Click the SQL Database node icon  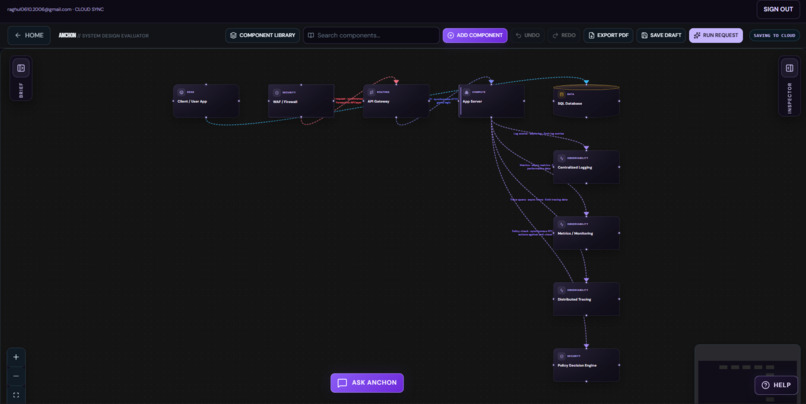pyautogui.click(x=561, y=95)
